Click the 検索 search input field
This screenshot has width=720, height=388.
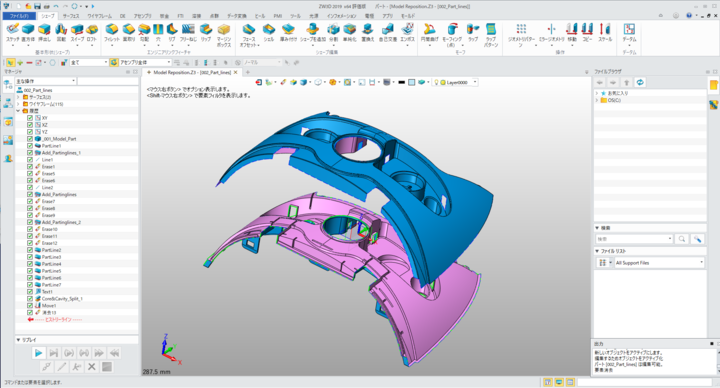[x=634, y=239]
